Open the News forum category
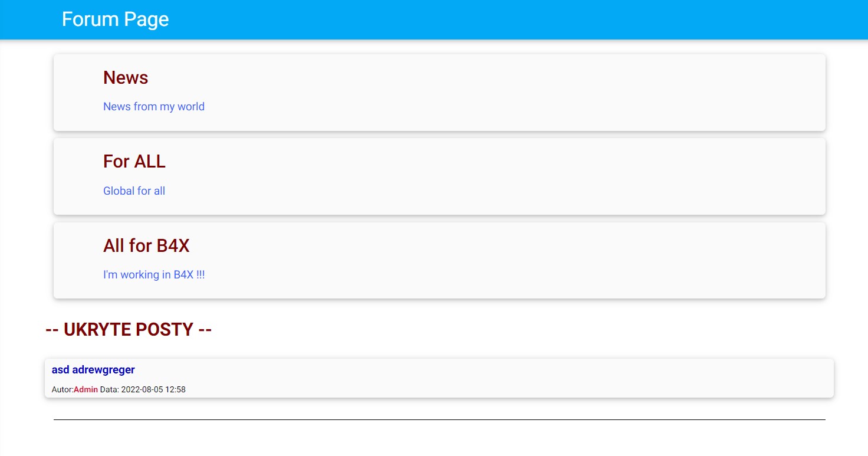The width and height of the screenshot is (868, 456). point(126,77)
